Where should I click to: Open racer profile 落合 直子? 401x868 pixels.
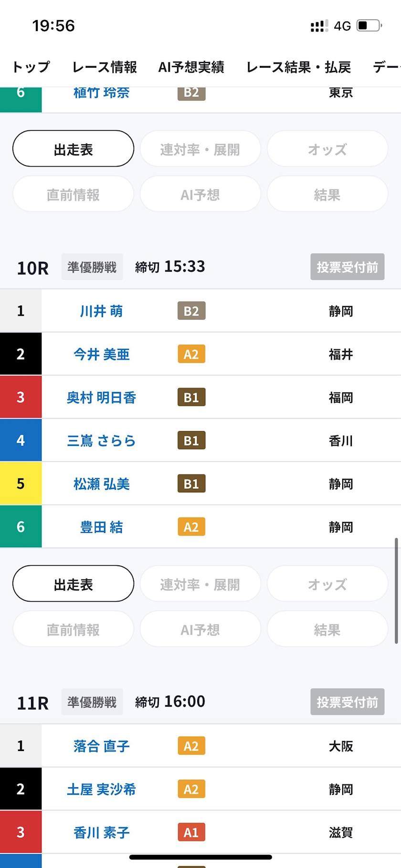click(x=101, y=746)
